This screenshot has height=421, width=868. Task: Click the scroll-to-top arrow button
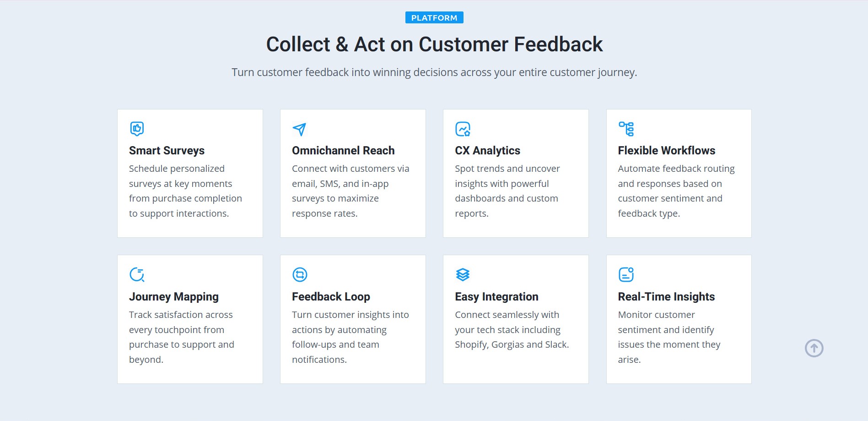point(814,348)
